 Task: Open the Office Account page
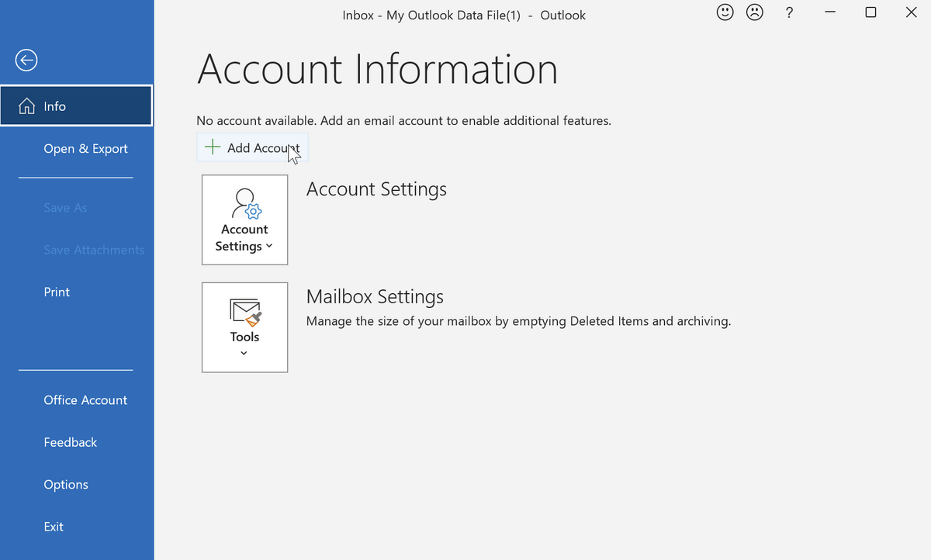coord(85,400)
